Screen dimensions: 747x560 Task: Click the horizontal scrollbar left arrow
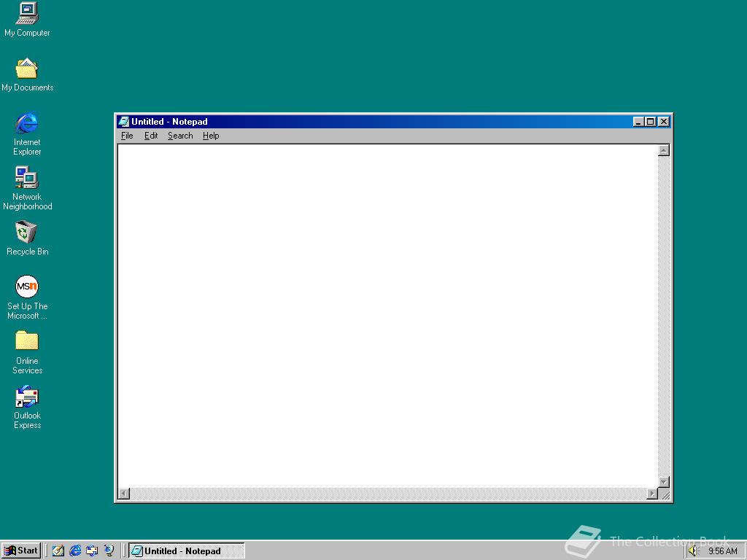pyautogui.click(x=124, y=494)
